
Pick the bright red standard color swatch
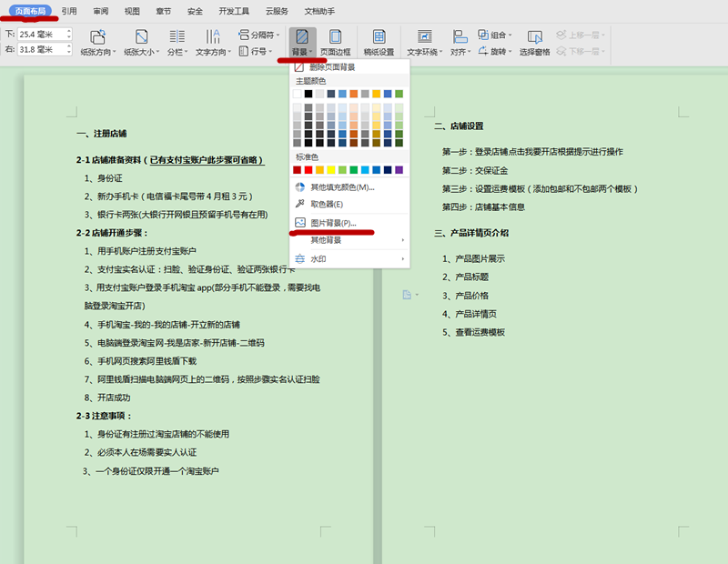click(308, 170)
